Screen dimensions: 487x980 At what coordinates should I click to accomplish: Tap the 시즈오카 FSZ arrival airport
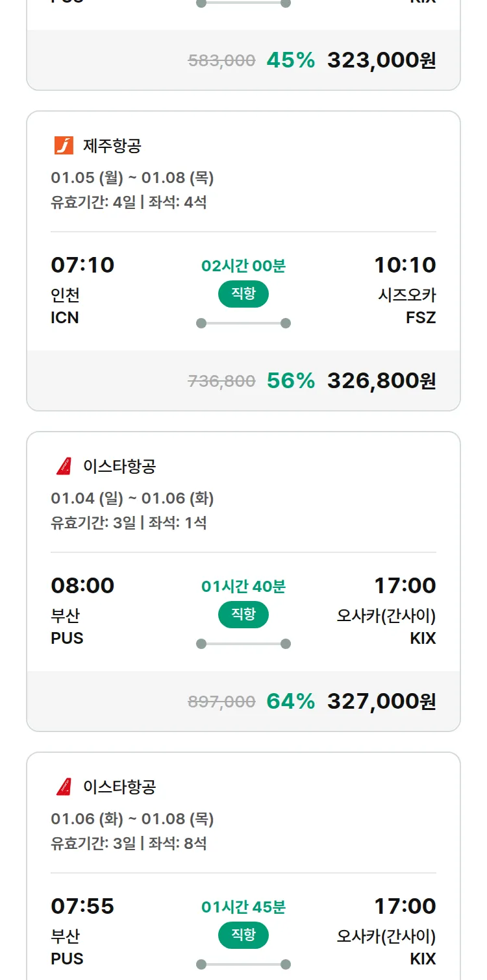point(406,306)
